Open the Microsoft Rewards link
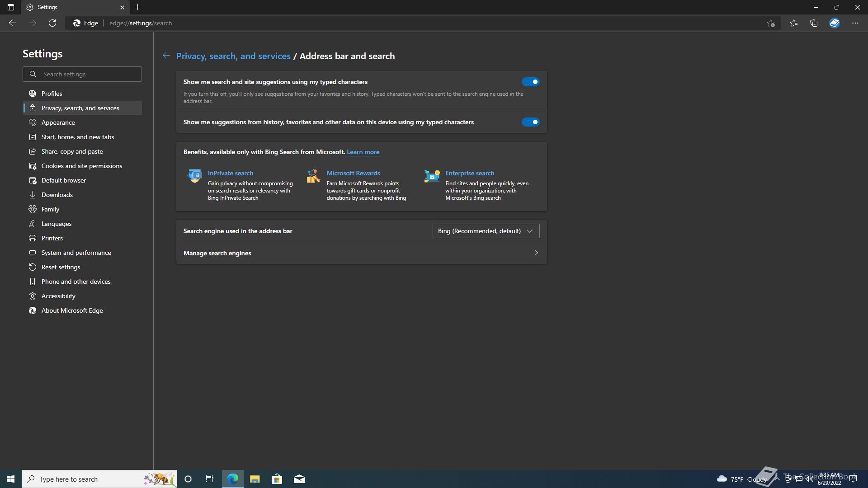868x488 pixels. [x=353, y=173]
